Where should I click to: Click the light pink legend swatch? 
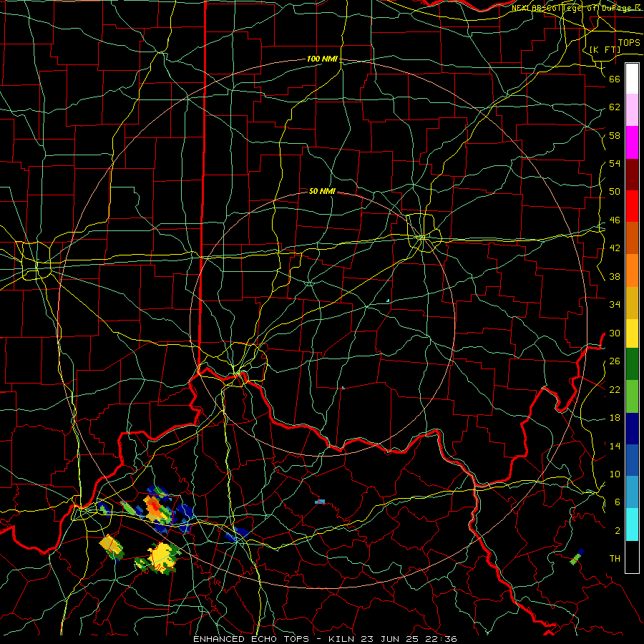tap(632, 109)
